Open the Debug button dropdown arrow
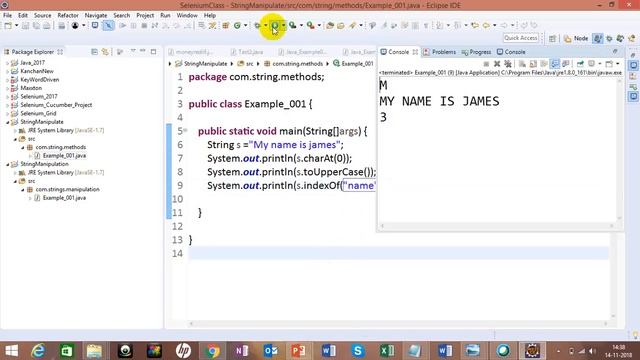 click(265, 25)
